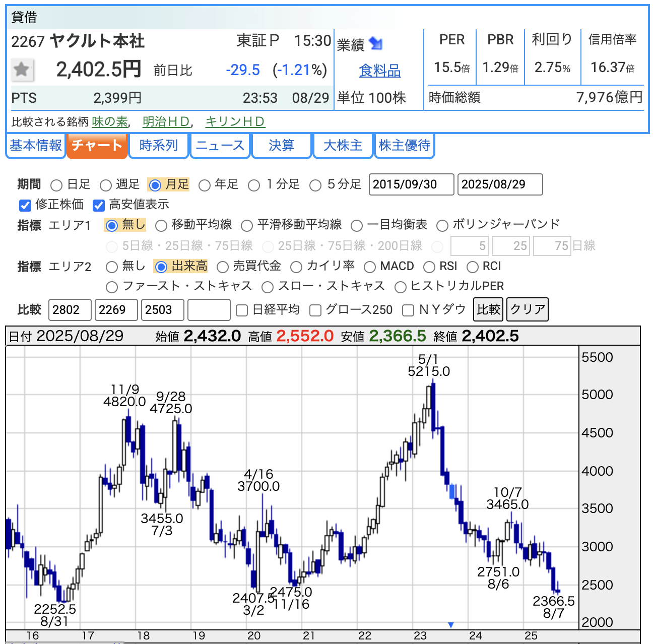This screenshot has width=654, height=644.
Task: Select MACD indicator radio
Action: [x=369, y=267]
